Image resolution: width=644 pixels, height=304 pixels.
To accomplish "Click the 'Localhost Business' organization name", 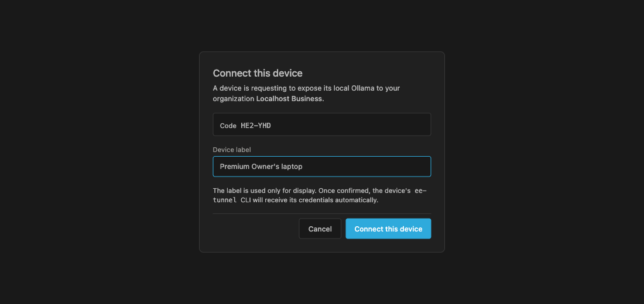I will tap(290, 99).
